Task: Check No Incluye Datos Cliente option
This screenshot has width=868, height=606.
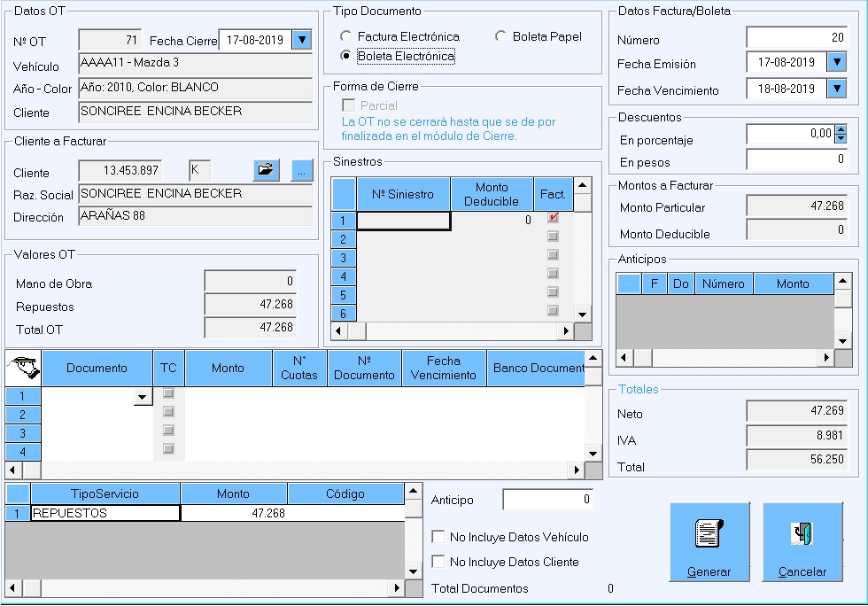Action: click(x=438, y=562)
